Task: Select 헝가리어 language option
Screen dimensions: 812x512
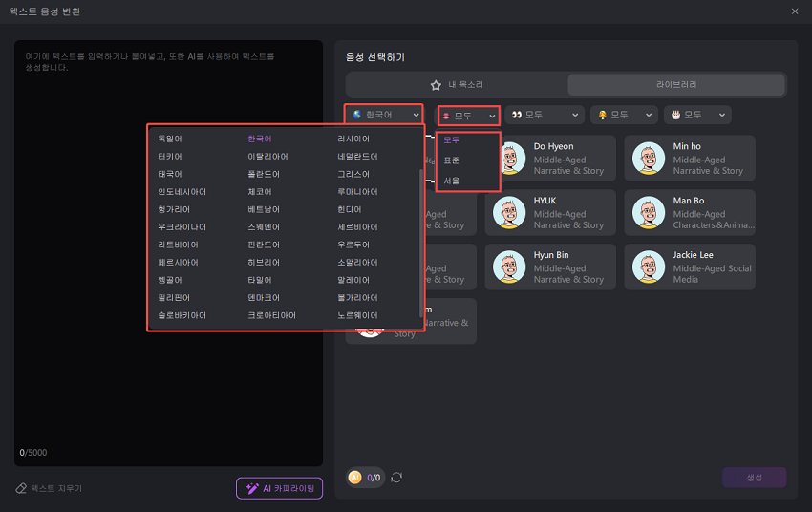Action: pos(174,209)
